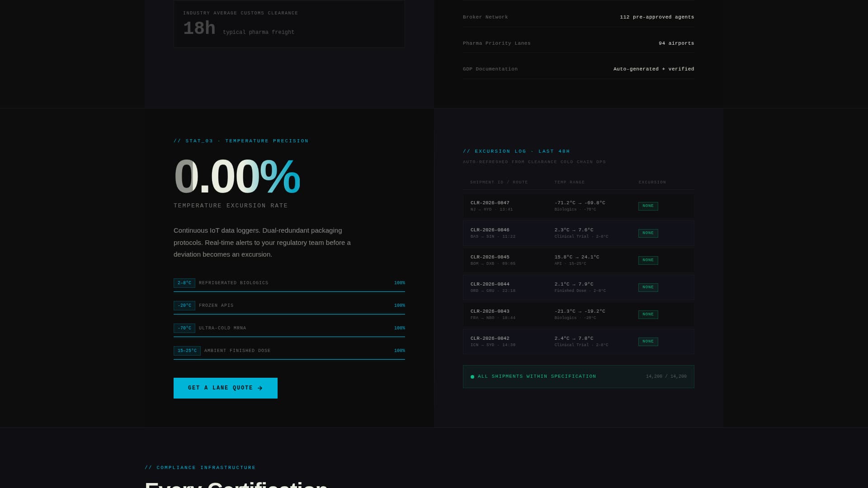Click All Shipments Within Specification text
Screen dimensions: 868x488
pyautogui.click(x=537, y=376)
